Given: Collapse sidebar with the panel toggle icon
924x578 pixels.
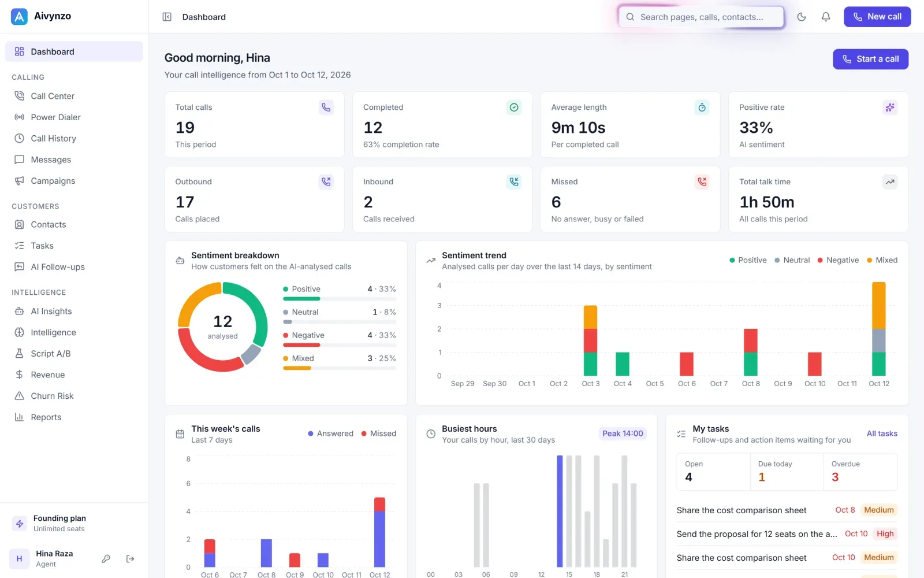Looking at the screenshot, I should [167, 17].
